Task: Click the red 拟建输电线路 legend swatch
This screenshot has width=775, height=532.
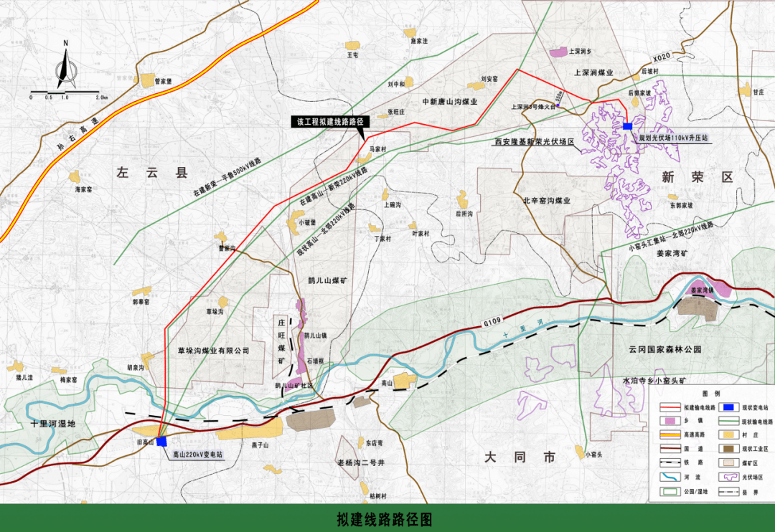Action: pos(670,407)
